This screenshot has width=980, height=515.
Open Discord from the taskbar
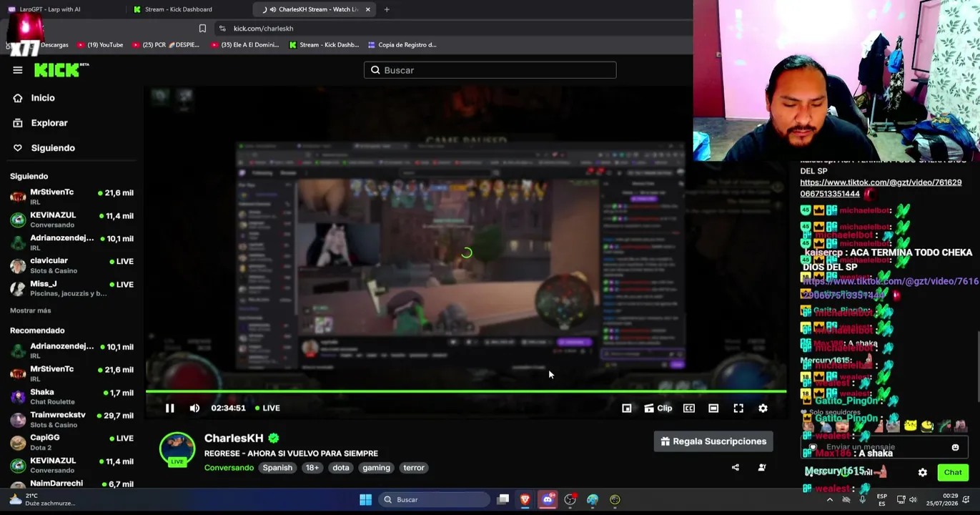(548, 500)
